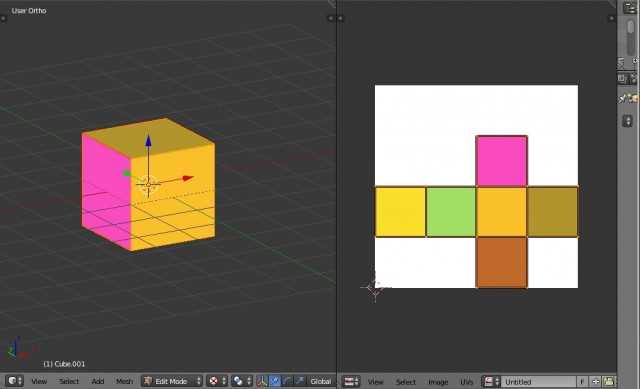
Task: Click the pin icon in right panel
Action: [622, 98]
